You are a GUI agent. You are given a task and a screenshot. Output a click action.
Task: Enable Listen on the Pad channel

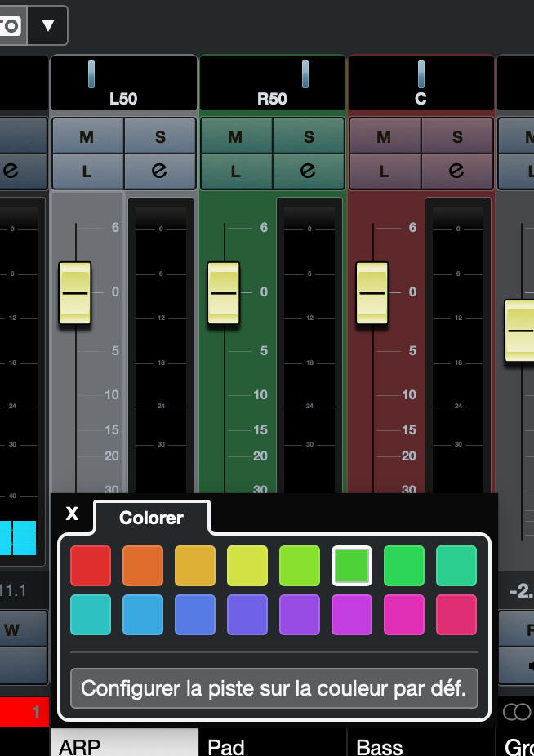click(x=236, y=171)
